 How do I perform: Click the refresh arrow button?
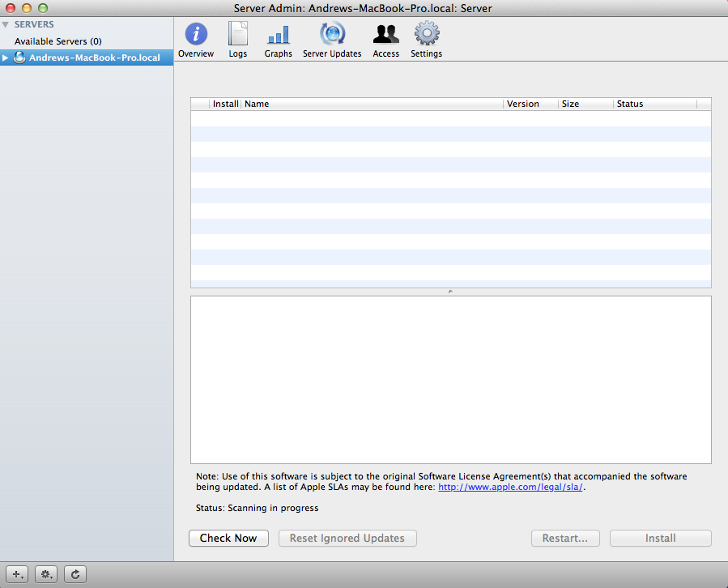75,574
